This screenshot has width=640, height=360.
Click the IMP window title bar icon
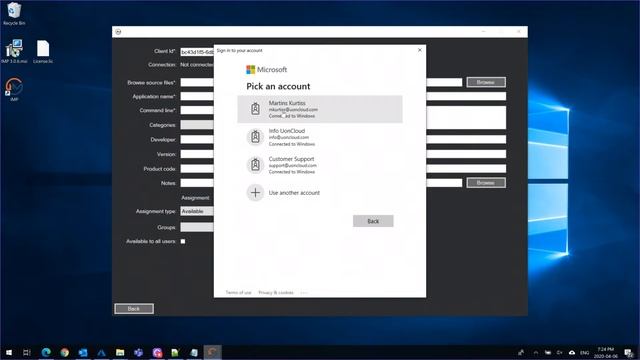click(x=118, y=32)
